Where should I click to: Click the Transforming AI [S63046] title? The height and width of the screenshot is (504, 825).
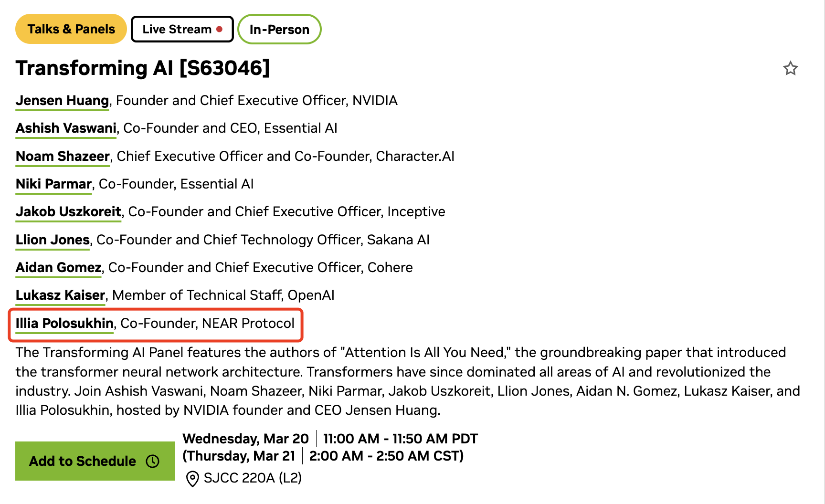coord(143,68)
